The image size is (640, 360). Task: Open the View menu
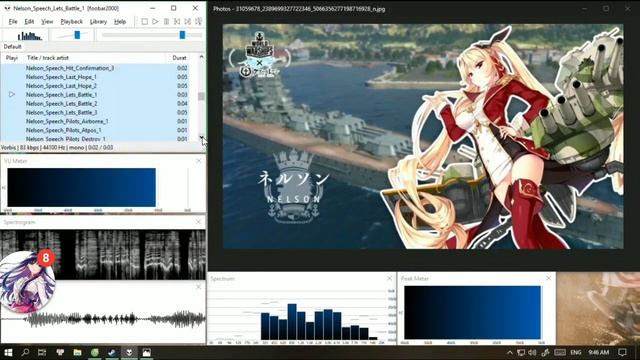tap(47, 22)
